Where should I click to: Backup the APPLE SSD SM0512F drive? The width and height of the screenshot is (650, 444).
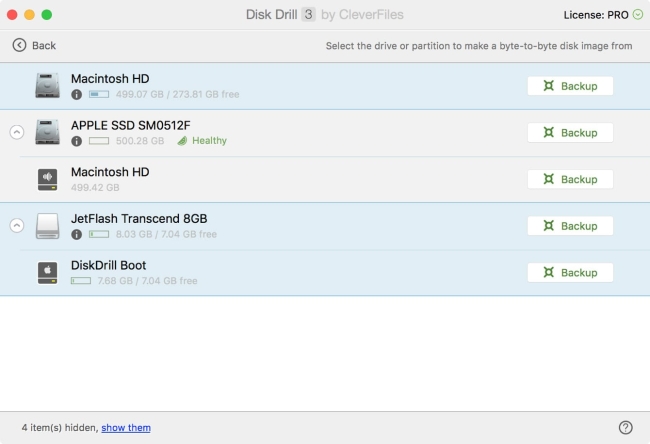570,133
